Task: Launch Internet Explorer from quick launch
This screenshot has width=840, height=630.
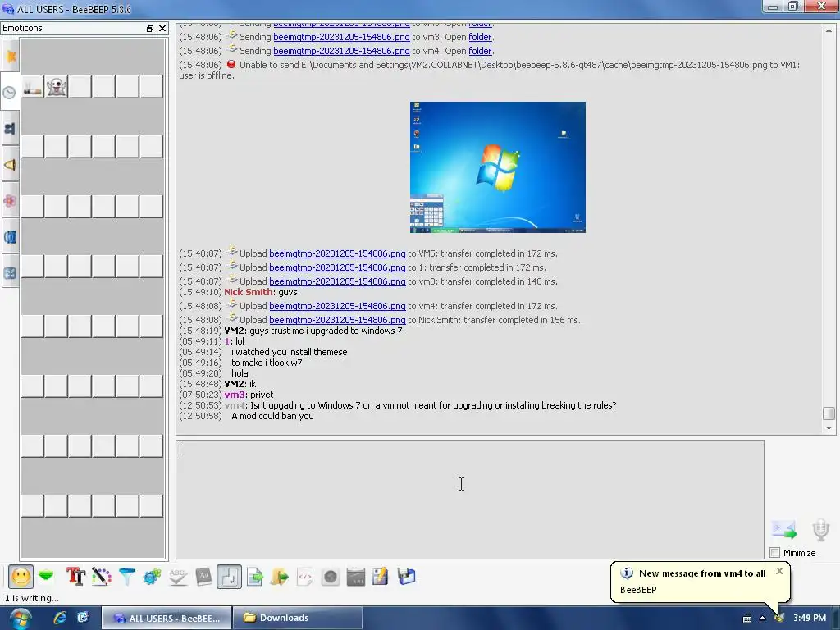Action: (x=59, y=618)
